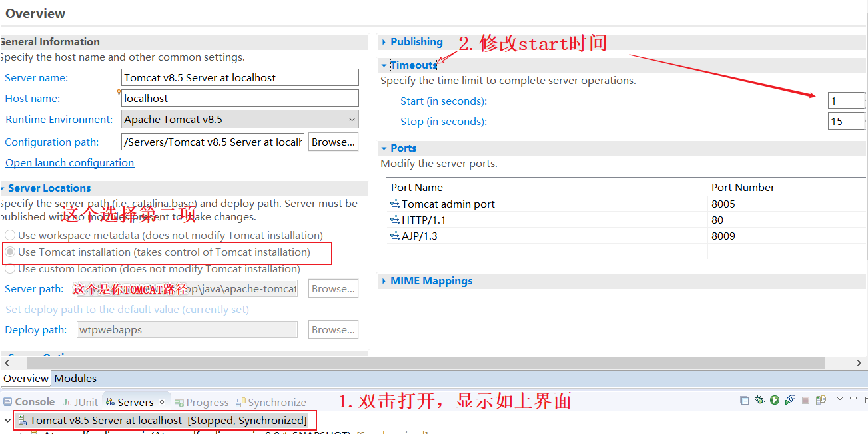Image resolution: width=868 pixels, height=434 pixels.
Task: Close the Servers tab with X
Action: pyautogui.click(x=161, y=402)
